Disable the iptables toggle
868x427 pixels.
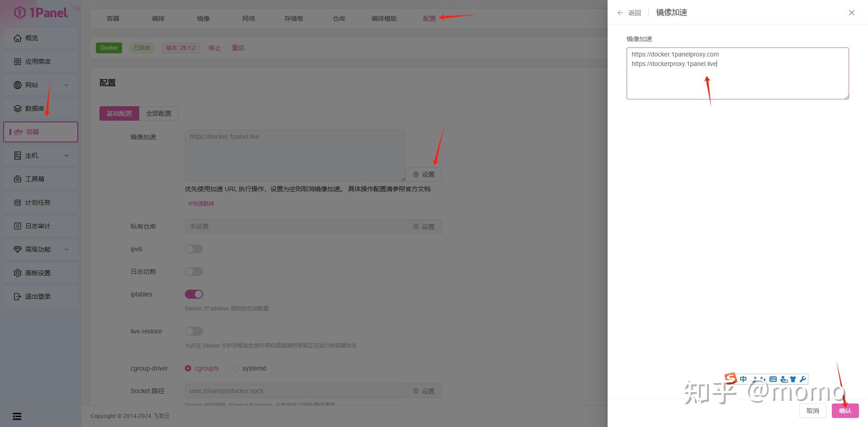193,294
